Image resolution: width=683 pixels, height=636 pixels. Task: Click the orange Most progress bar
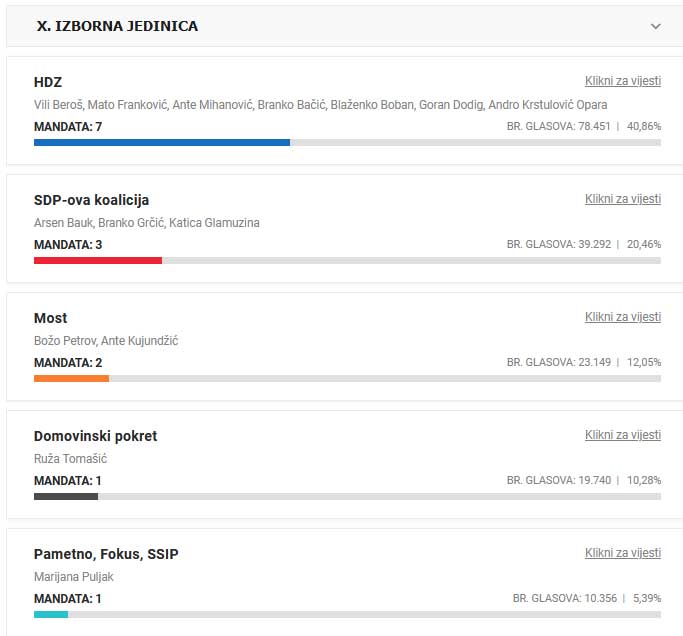click(71, 379)
